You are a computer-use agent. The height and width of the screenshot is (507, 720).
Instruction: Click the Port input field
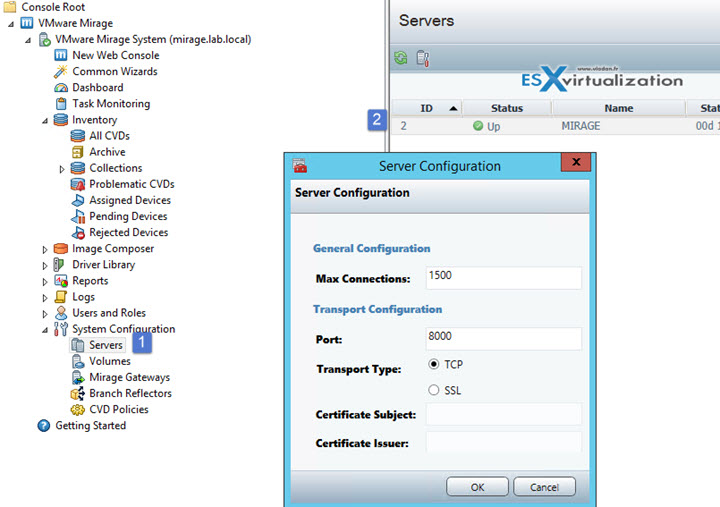tap(504, 338)
